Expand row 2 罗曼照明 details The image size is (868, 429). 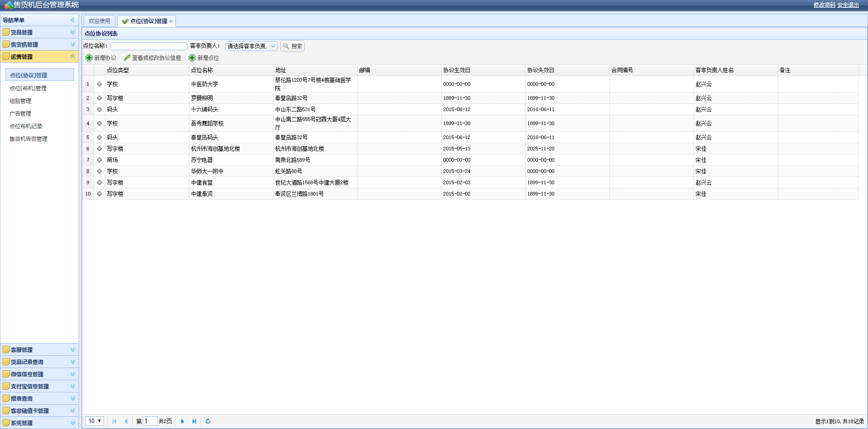tap(99, 98)
